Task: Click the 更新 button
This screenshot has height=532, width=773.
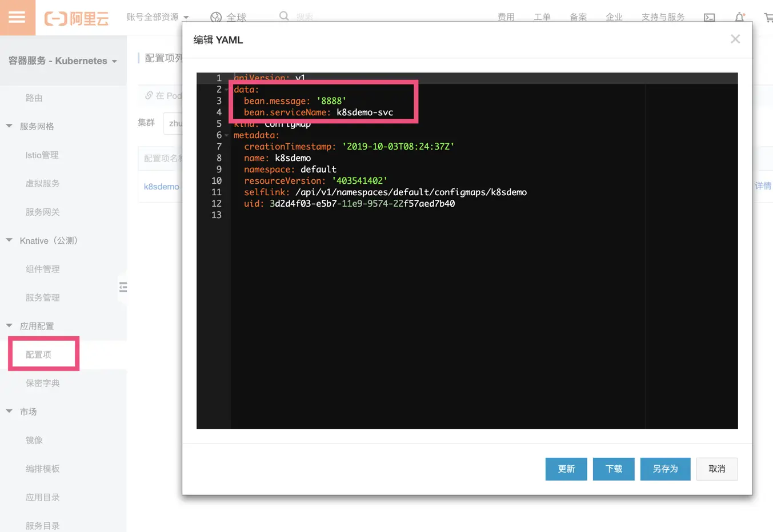Action: point(566,469)
